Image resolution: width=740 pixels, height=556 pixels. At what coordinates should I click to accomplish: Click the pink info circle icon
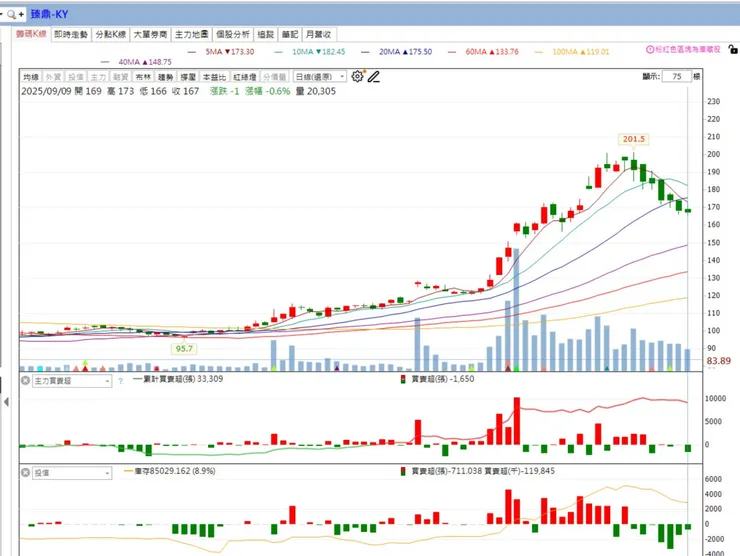pyautogui.click(x=650, y=50)
